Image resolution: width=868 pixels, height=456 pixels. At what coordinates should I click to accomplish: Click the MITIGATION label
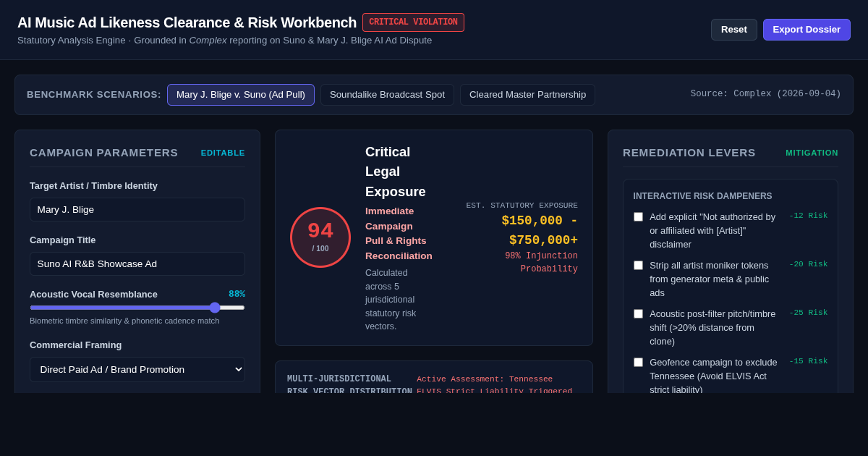812,153
